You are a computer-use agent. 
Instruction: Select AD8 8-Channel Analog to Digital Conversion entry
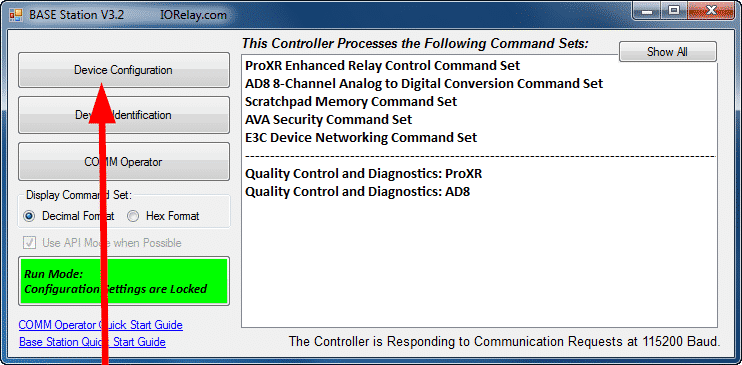424,84
